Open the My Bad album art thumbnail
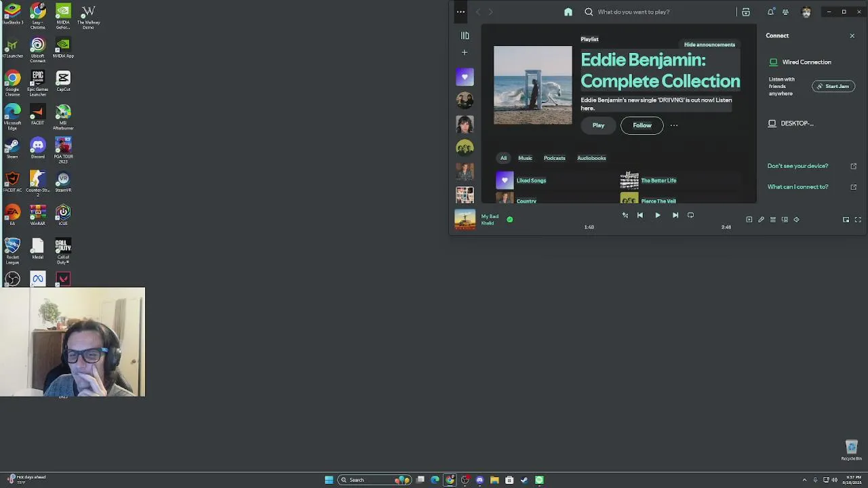This screenshot has width=868, height=488. coord(465,220)
